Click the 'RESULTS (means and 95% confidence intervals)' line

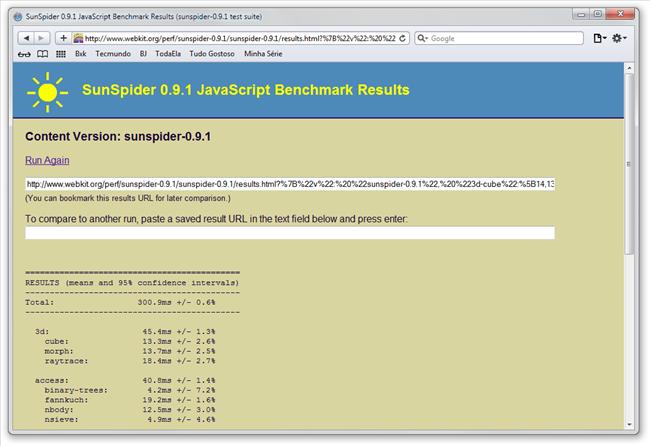click(132, 283)
